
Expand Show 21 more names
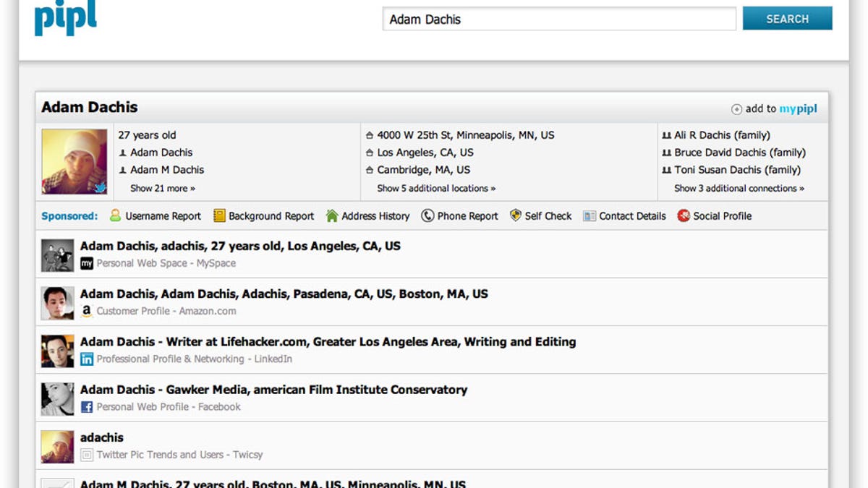tap(163, 188)
